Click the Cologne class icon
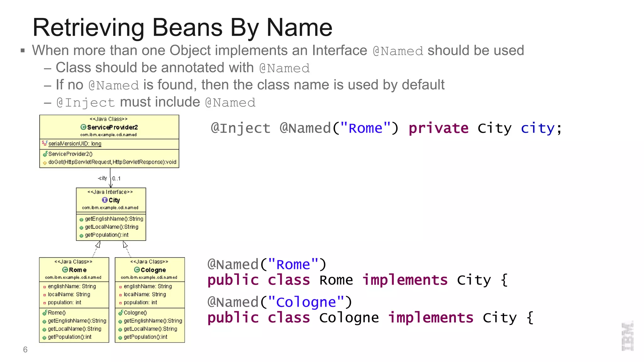Viewport: 644px width, 362px height. tap(137, 270)
